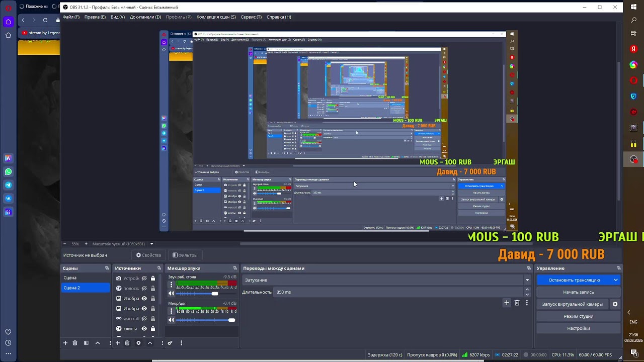
Task: Select the Сцена scene in the list
Action: [x=85, y=278]
